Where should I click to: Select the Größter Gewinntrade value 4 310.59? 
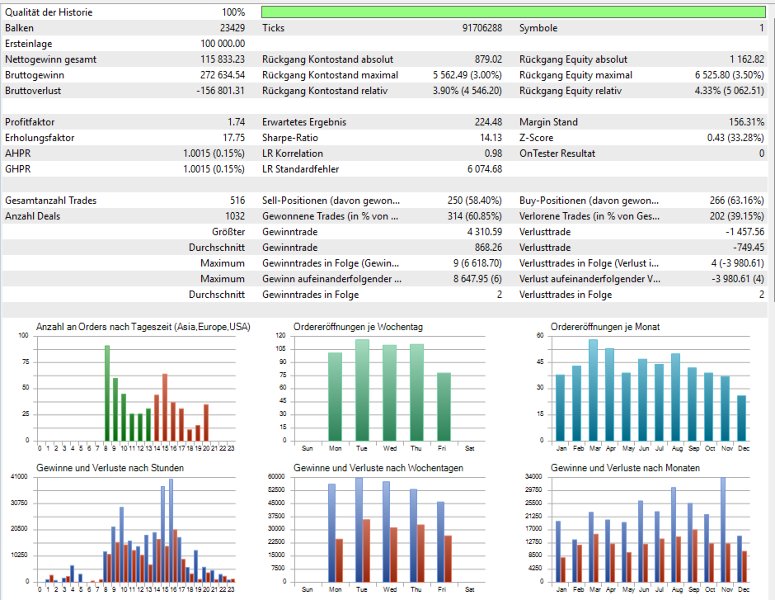pyautogui.click(x=484, y=232)
